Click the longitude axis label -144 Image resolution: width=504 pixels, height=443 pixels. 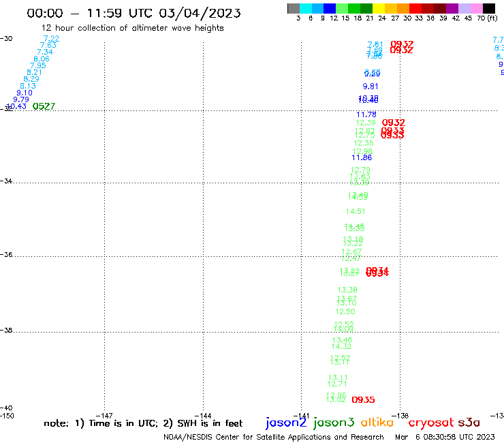(203, 416)
